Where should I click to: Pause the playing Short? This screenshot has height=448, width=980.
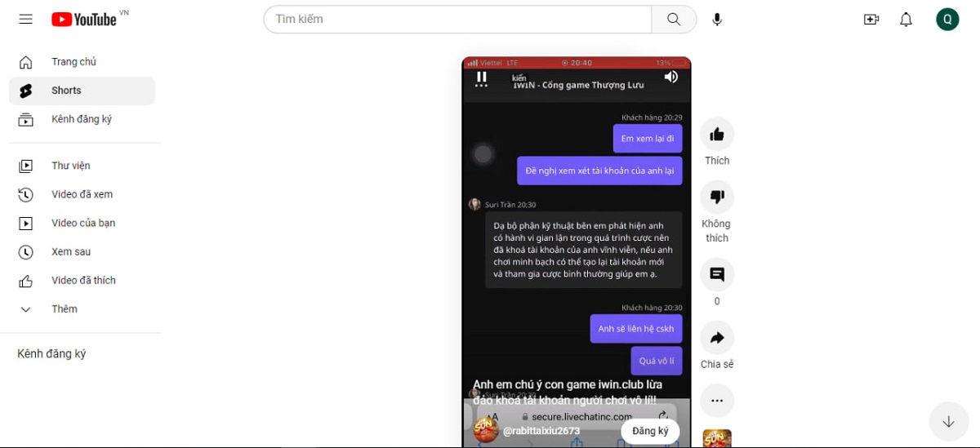pos(482,77)
